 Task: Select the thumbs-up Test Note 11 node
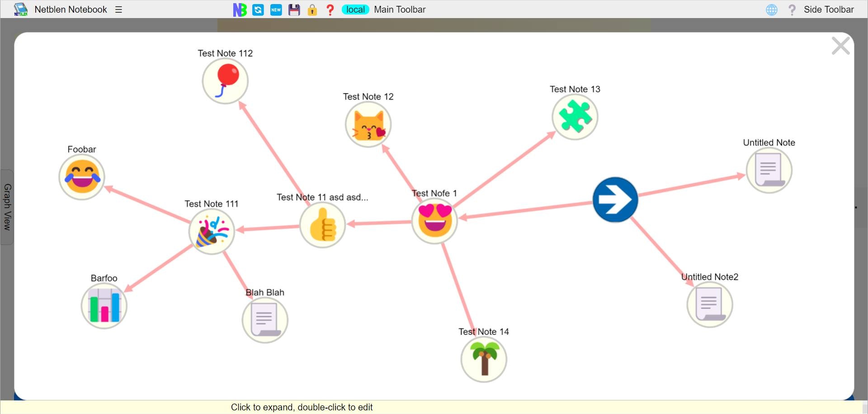(x=322, y=225)
